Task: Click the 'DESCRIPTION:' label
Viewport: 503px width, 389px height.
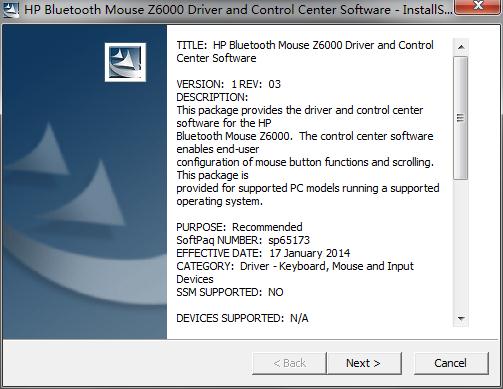Action: tap(212, 97)
